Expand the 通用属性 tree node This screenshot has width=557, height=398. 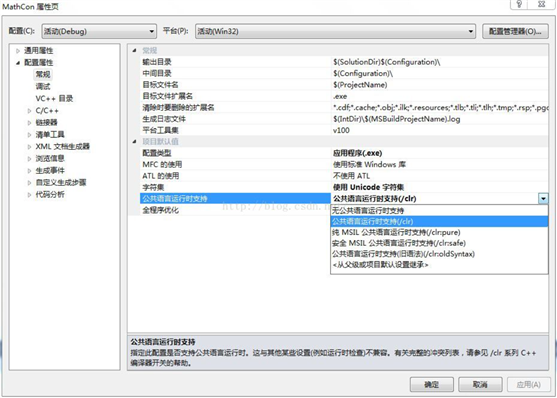[18, 51]
